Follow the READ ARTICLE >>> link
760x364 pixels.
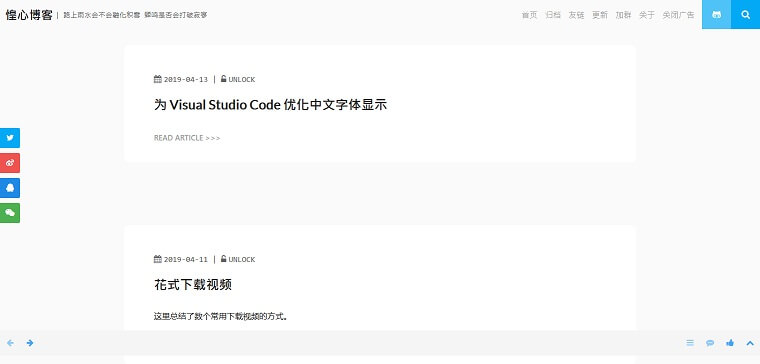point(187,138)
